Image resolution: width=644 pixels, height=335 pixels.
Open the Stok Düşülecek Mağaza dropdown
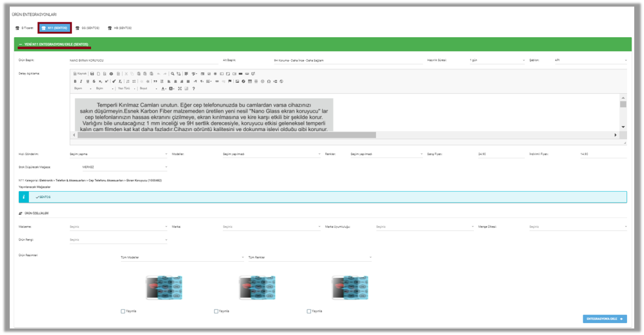tap(124, 167)
